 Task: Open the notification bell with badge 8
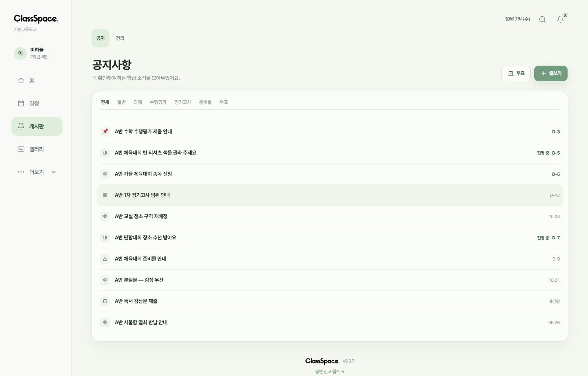(x=561, y=19)
